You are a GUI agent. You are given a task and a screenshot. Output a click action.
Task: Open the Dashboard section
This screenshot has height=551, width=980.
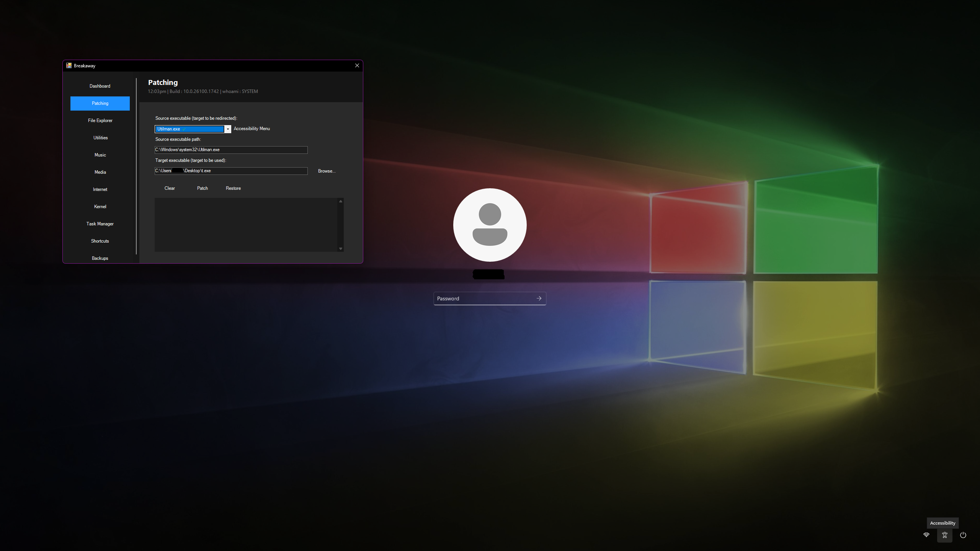pos(100,86)
